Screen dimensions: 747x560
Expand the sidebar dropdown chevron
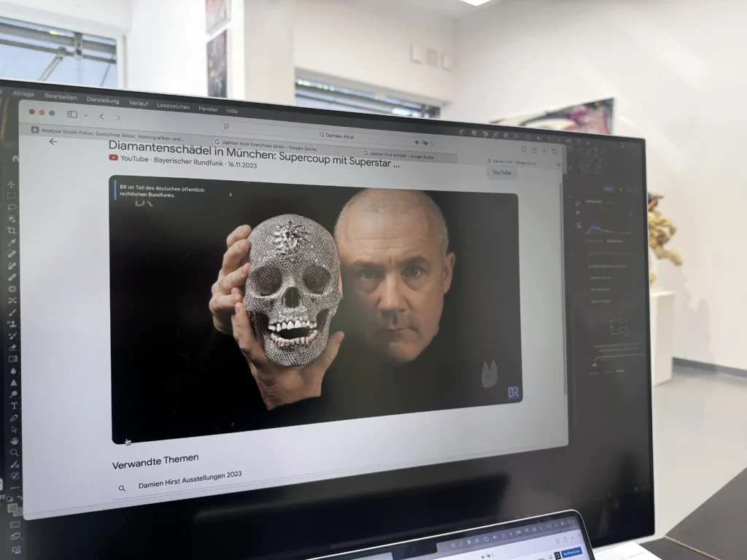[85, 115]
